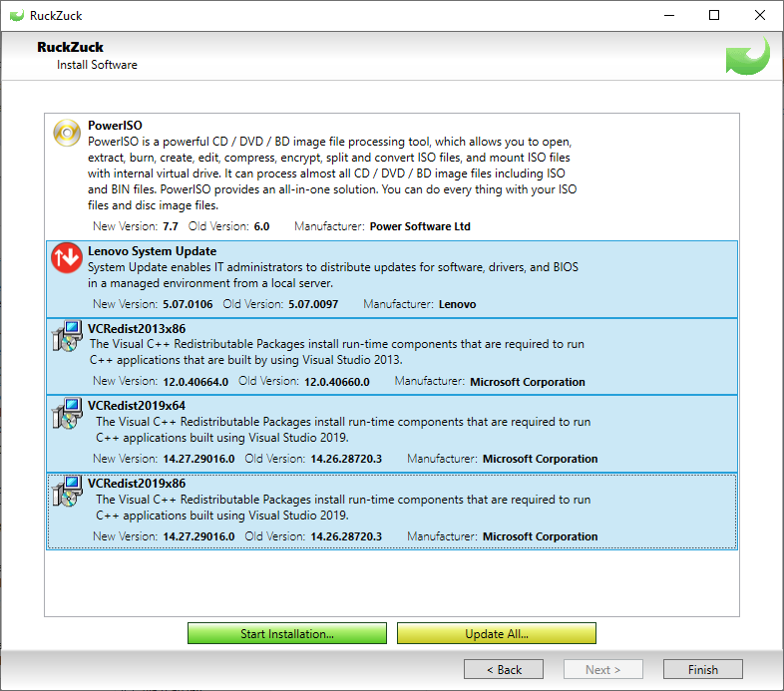The width and height of the screenshot is (784, 691).
Task: Click the PowerISO disc icon
Action: [67, 133]
